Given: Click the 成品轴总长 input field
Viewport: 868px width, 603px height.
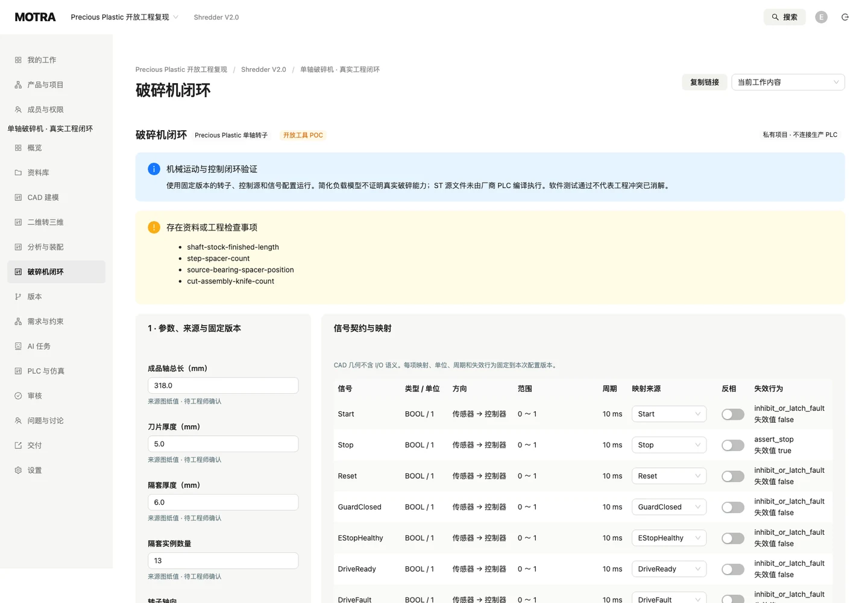Looking at the screenshot, I should (223, 385).
